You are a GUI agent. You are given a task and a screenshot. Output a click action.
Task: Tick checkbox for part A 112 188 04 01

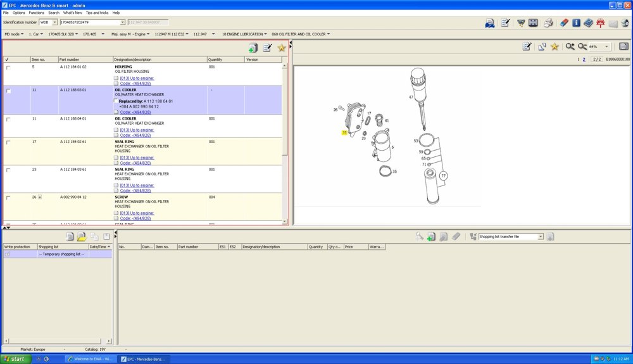click(x=8, y=120)
